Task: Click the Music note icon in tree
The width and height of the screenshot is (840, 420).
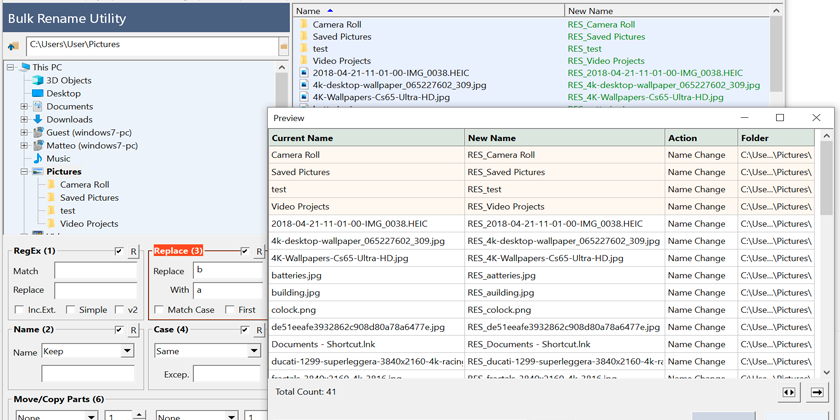Action: point(37,159)
